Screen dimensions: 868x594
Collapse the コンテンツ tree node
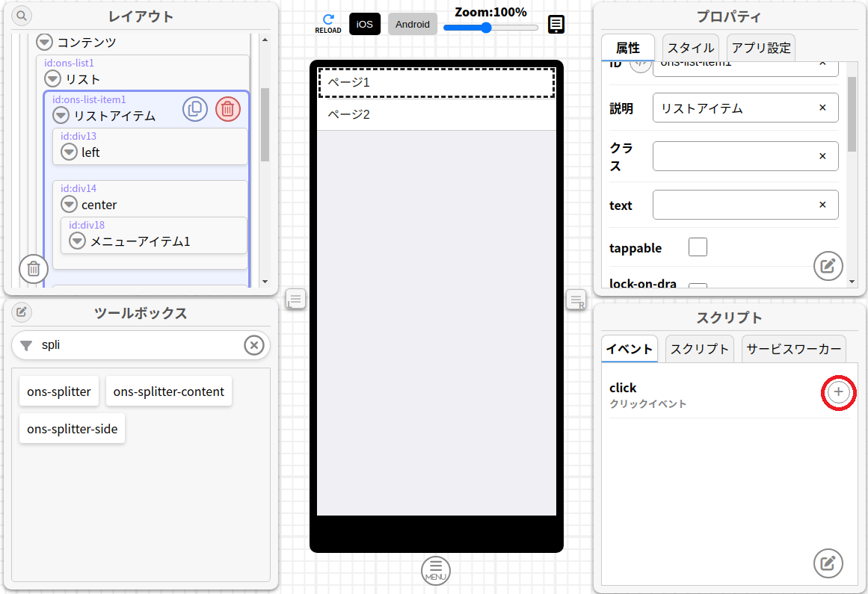click(x=45, y=42)
